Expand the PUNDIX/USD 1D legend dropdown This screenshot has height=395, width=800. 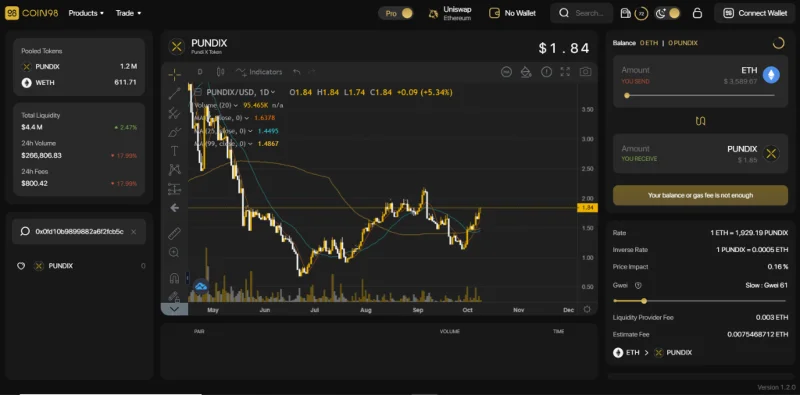273,92
